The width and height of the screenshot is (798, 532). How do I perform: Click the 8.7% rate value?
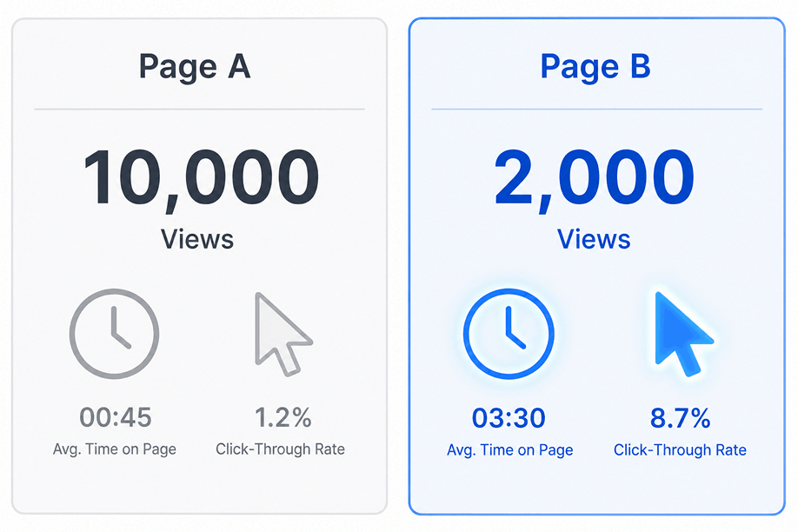(x=681, y=418)
